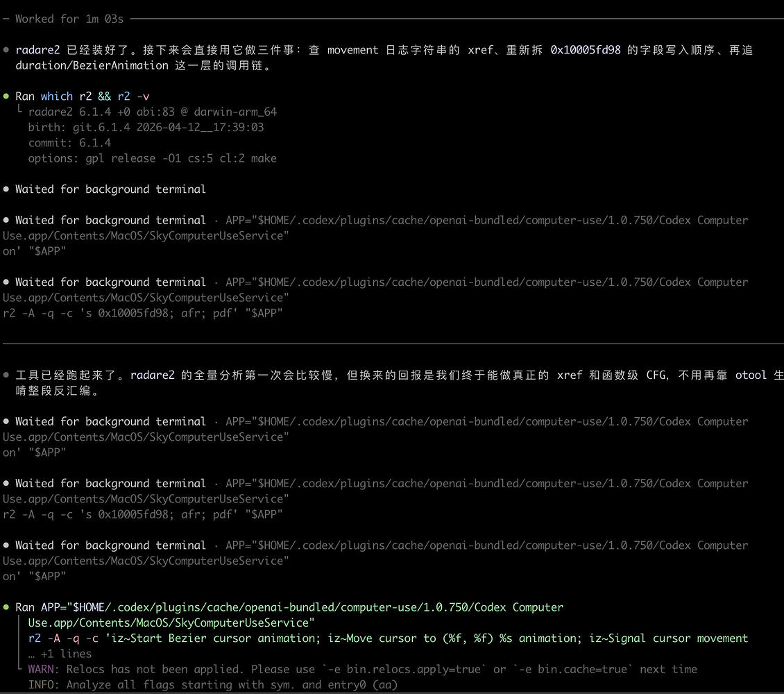Click the 'INFO: Analyze all flags starting with sym.' line
This screenshot has width=784, height=694.
click(x=212, y=684)
